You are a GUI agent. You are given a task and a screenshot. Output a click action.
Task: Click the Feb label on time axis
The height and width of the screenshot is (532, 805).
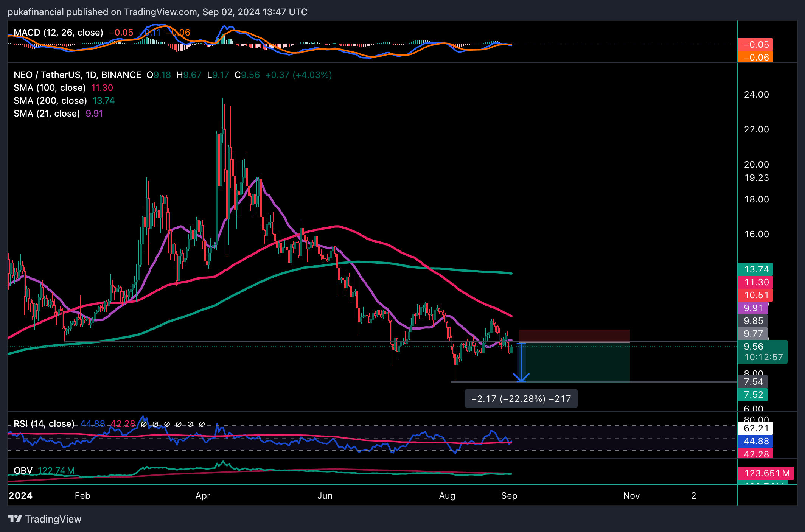point(82,496)
